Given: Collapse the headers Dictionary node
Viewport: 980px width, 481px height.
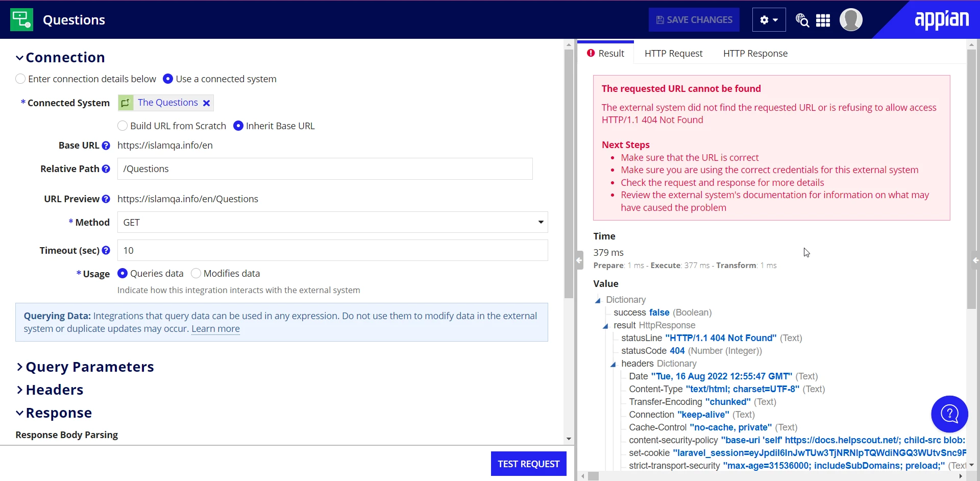Looking at the screenshot, I should point(613,364).
